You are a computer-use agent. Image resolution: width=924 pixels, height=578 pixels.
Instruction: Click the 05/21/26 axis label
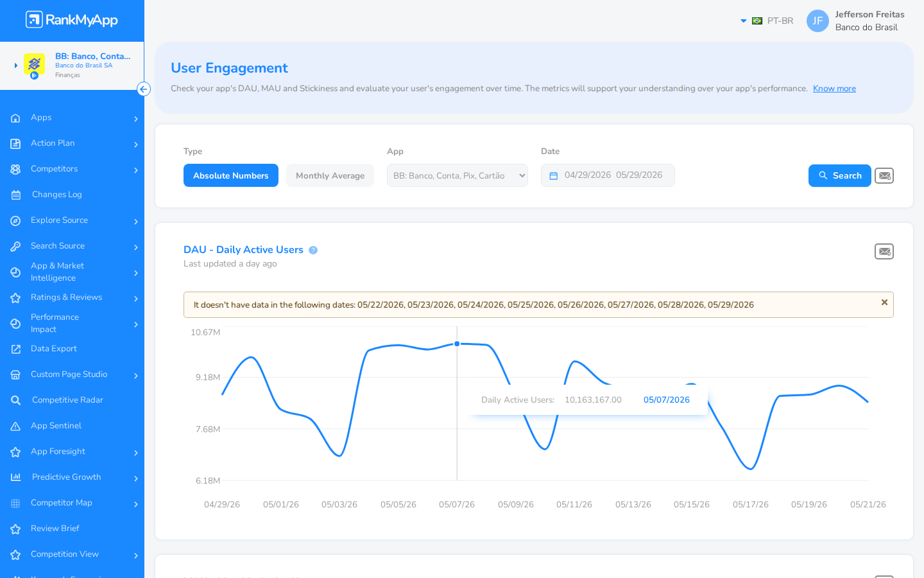click(x=868, y=505)
